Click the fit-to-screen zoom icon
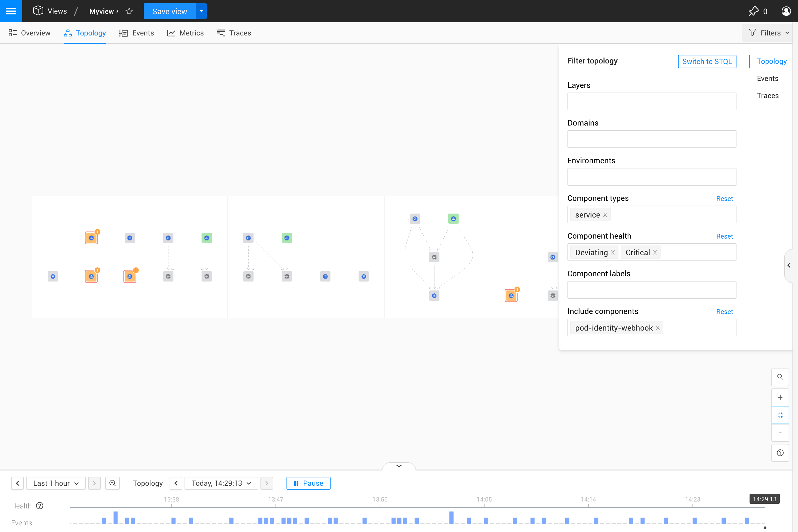The width and height of the screenshot is (798, 532). 780,415
